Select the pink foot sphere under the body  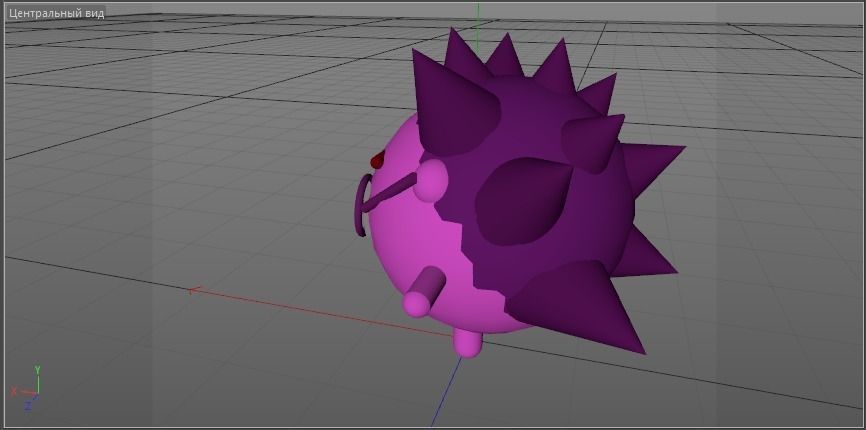point(467,342)
